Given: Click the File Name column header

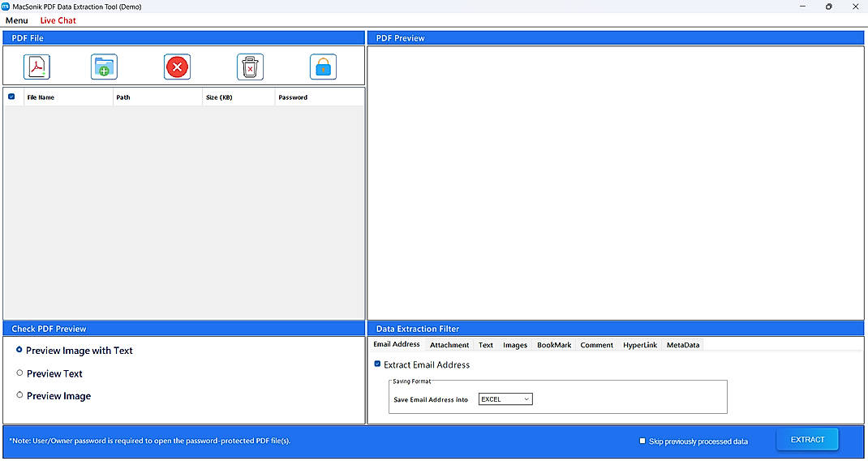Looking at the screenshot, I should click(x=69, y=97).
